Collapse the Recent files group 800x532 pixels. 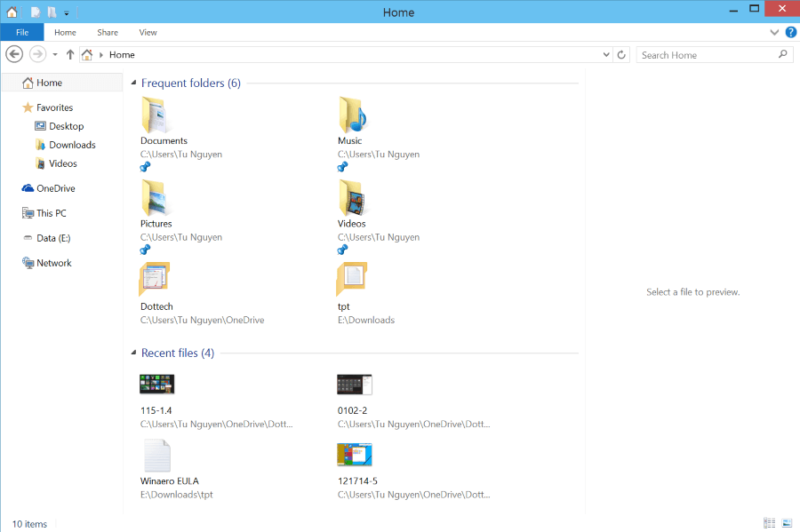133,353
